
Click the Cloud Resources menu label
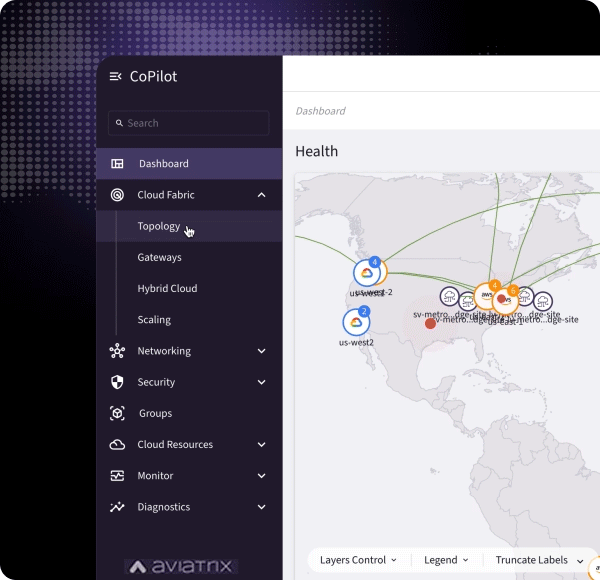175,445
